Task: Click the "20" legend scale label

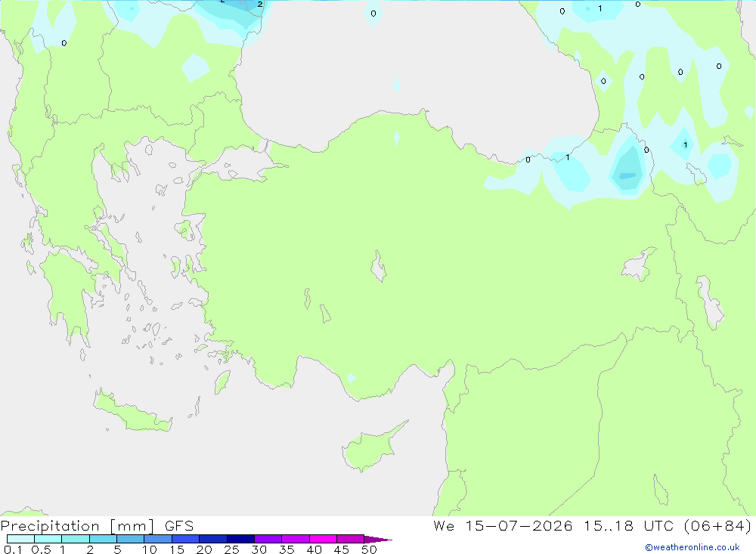Action: tap(204, 549)
